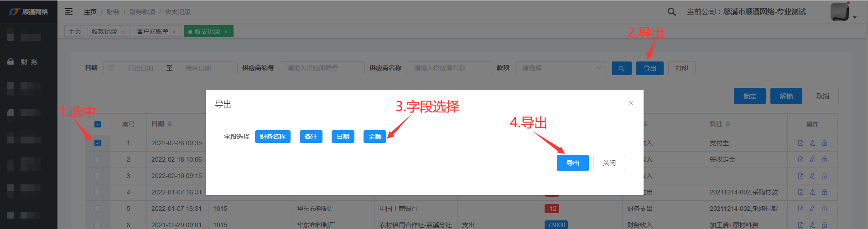Click the user avatar in top right

(x=839, y=12)
